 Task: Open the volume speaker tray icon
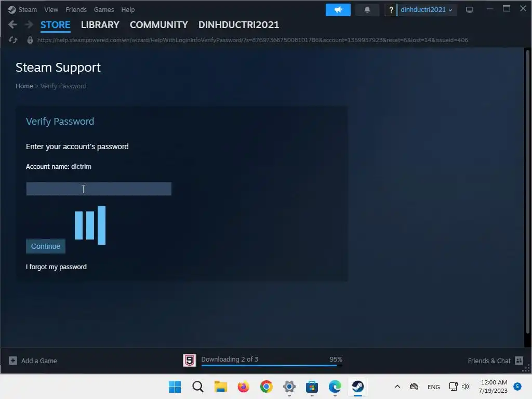[x=465, y=387]
